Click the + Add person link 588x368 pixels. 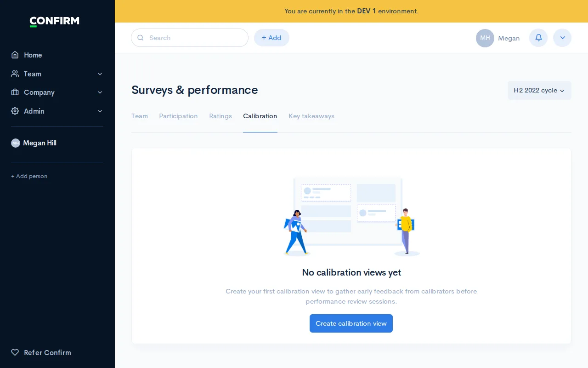pos(29,176)
